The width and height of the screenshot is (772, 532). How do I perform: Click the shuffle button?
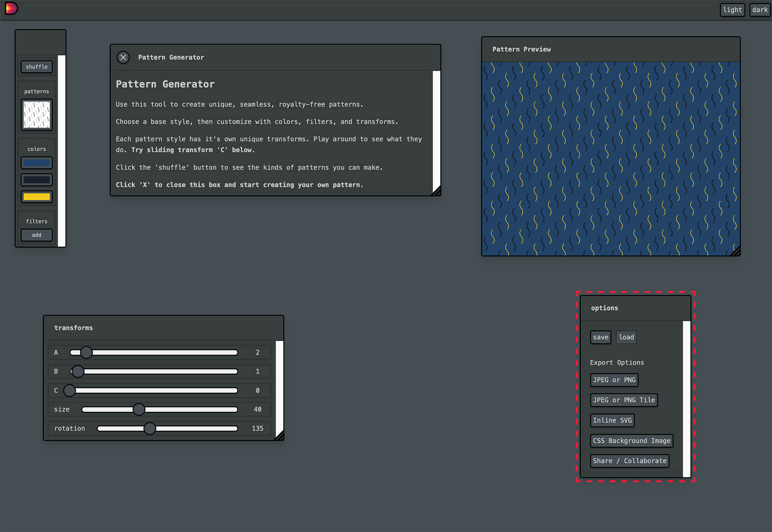pos(37,67)
